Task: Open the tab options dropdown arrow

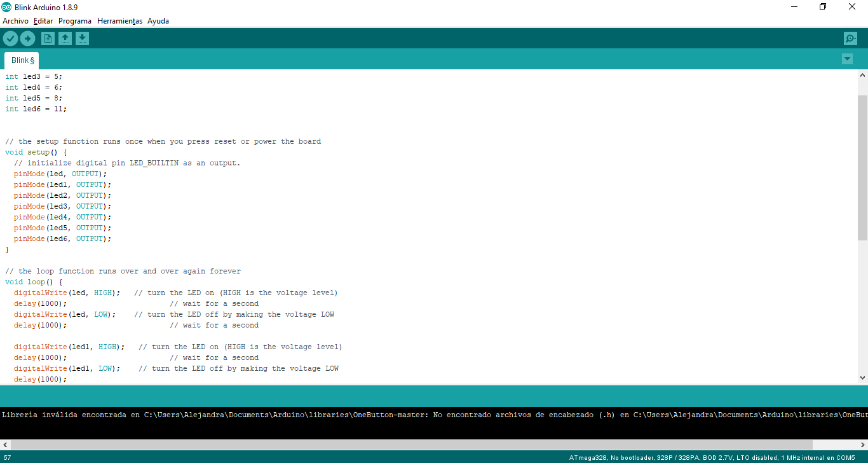Action: point(847,59)
